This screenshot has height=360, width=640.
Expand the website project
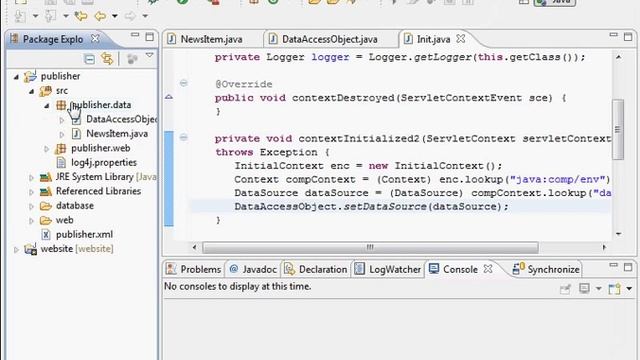pyautogui.click(x=16, y=249)
